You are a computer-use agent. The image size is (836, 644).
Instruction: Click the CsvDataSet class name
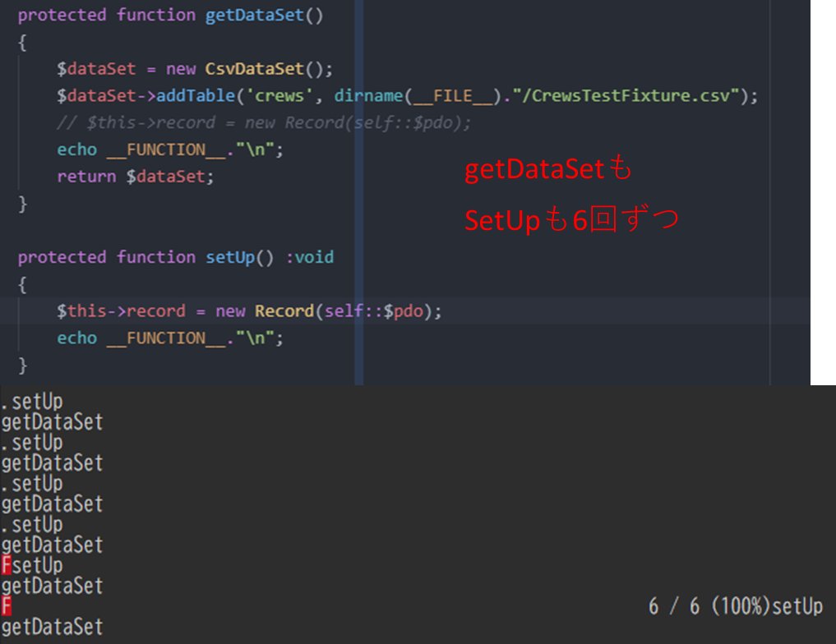[x=254, y=69]
